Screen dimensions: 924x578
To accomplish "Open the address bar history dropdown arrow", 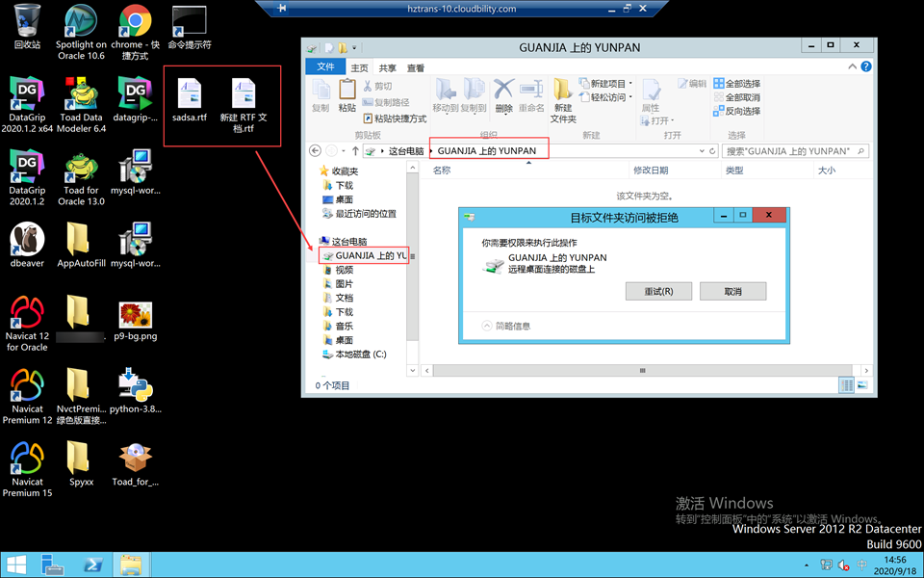I will pos(702,151).
